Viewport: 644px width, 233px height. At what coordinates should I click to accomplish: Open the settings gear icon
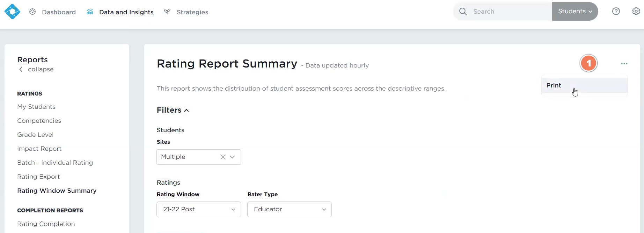pos(636,12)
